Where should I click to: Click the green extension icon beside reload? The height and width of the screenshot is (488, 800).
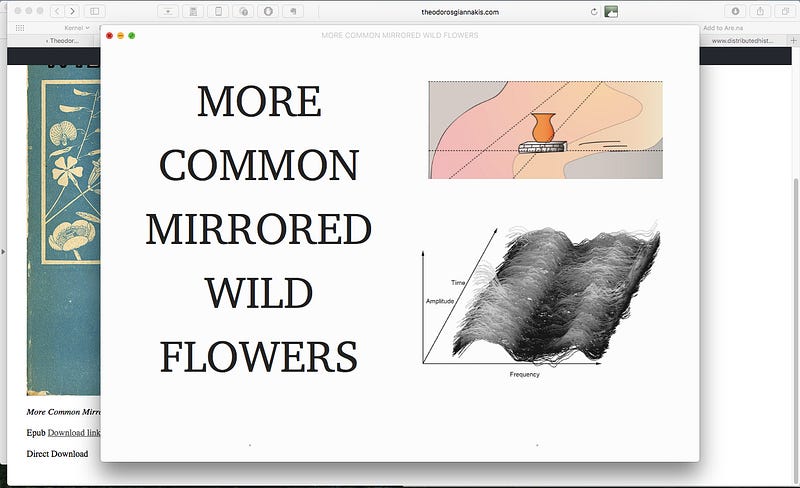[611, 11]
